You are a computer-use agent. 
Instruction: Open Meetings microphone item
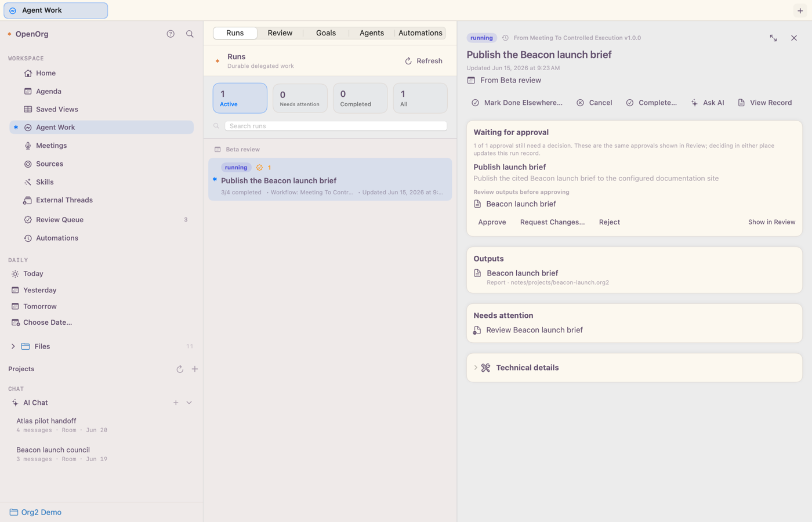pyautogui.click(x=101, y=146)
